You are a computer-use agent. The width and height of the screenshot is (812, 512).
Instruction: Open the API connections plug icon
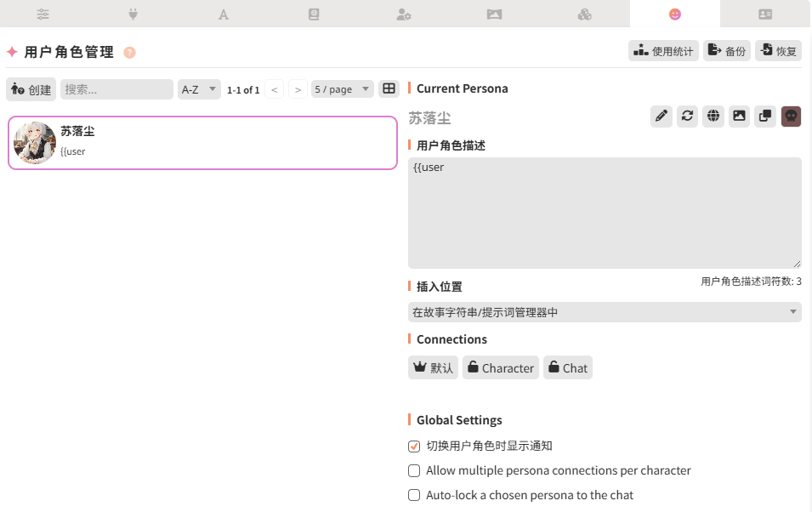point(133,14)
